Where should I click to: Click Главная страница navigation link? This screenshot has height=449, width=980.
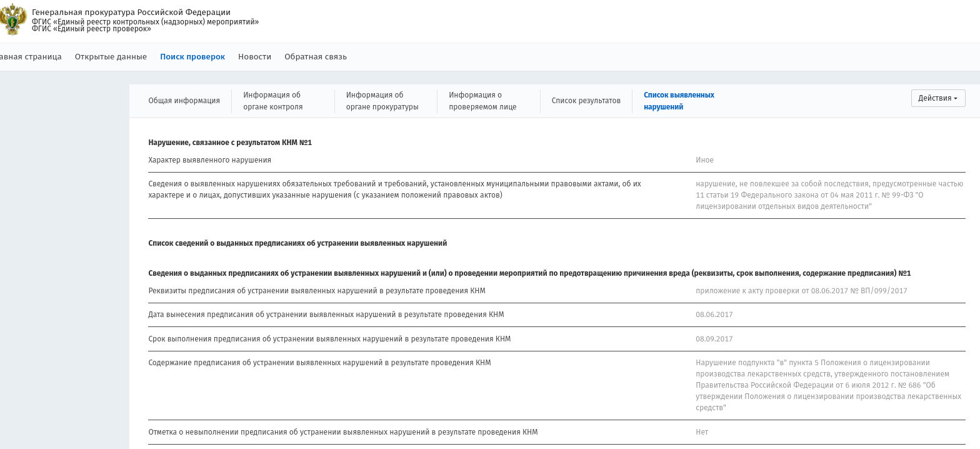coord(31,57)
